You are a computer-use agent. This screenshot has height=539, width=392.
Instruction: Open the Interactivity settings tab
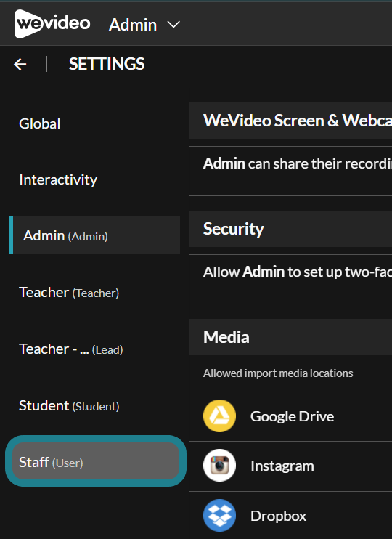pos(58,179)
